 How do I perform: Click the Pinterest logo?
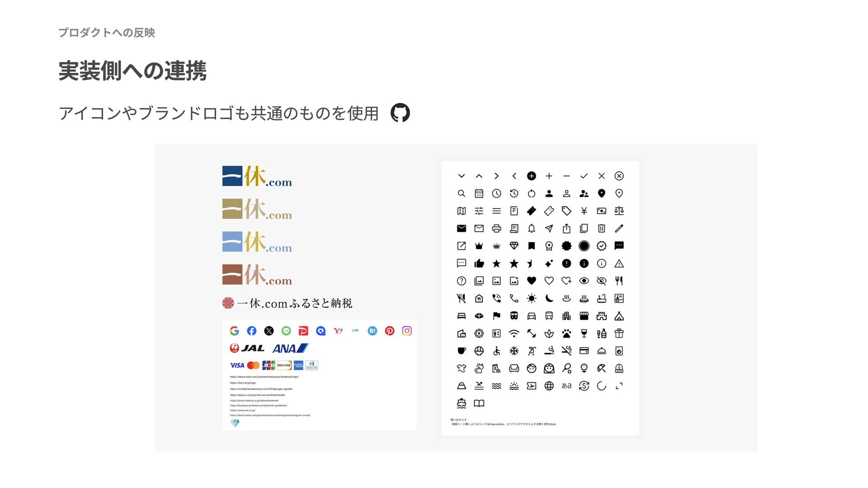click(390, 331)
